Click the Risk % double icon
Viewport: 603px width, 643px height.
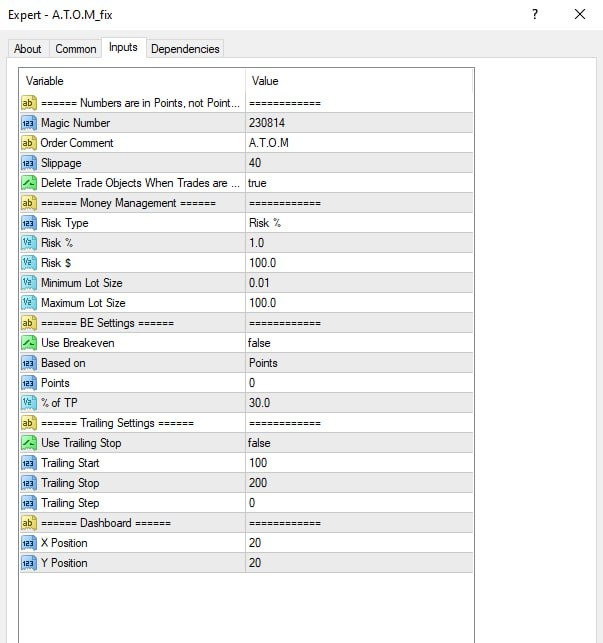(x=29, y=243)
